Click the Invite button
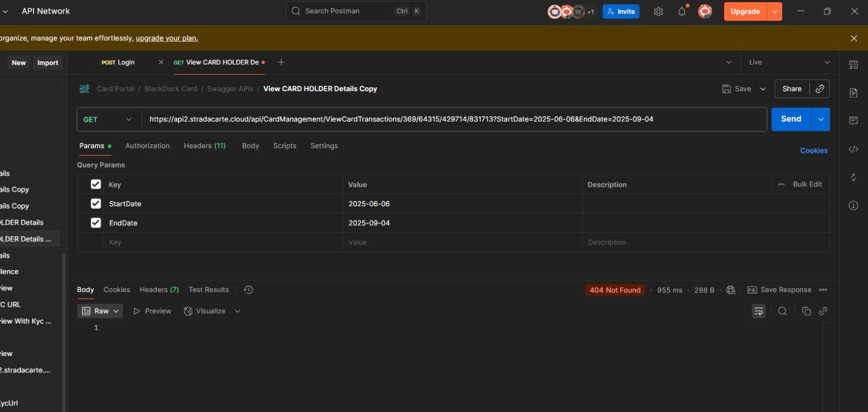Screen dimensions: 868x412 click(x=621, y=11)
